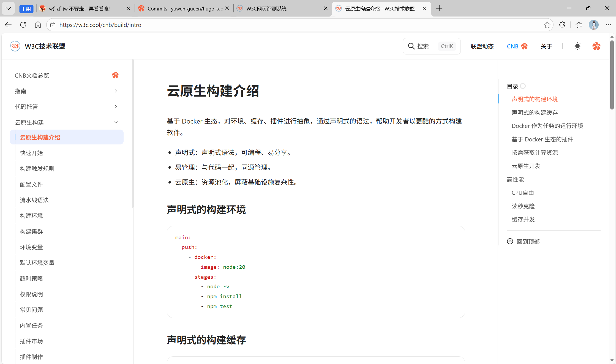
Task: Open the browser extensions puzzle icon
Action: tap(562, 25)
